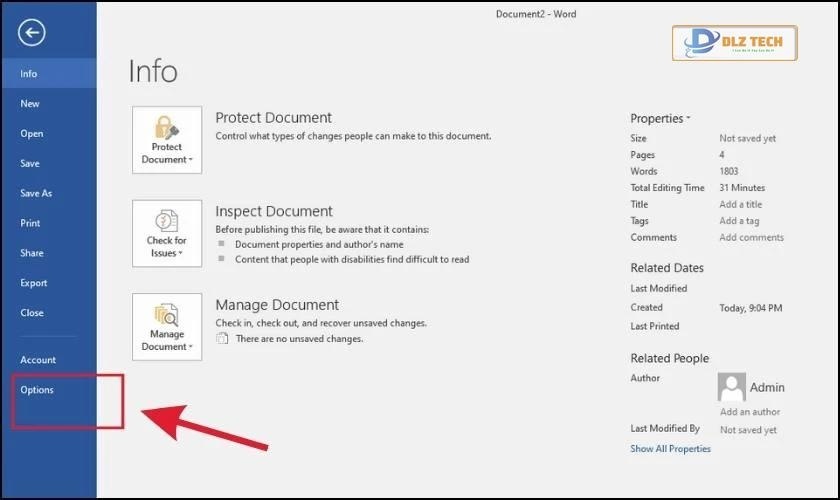
Task: Switch to the Save As tab
Action: pos(36,194)
